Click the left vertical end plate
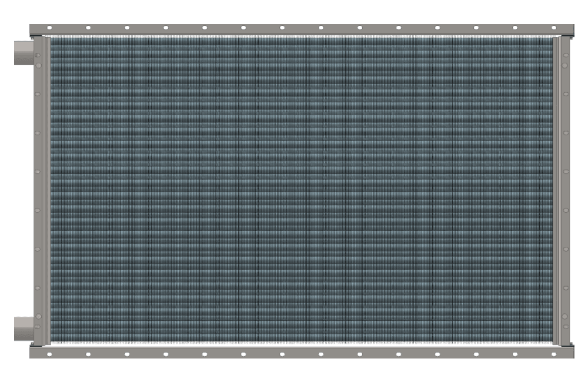The width and height of the screenshot is (588, 382). tap(39, 191)
